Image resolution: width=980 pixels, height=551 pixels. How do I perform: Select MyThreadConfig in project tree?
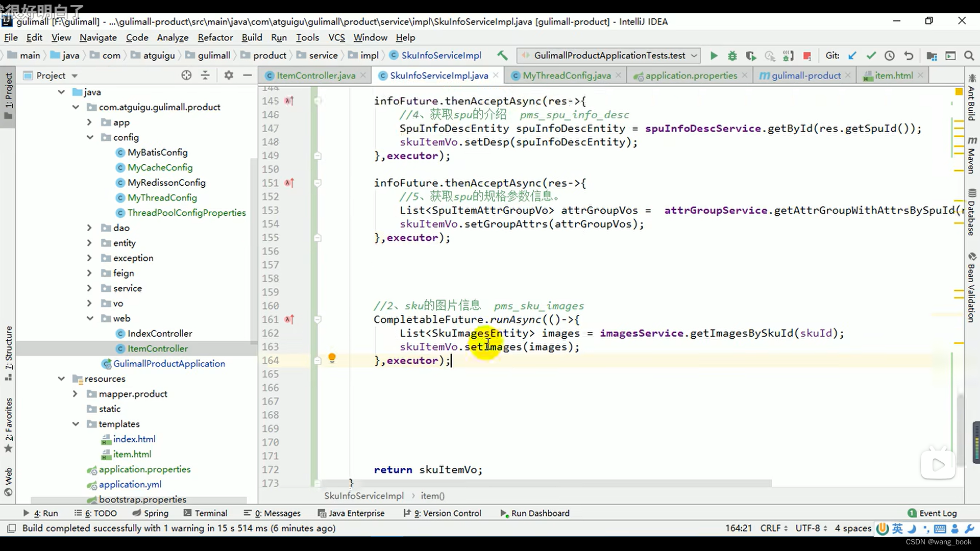(x=162, y=197)
